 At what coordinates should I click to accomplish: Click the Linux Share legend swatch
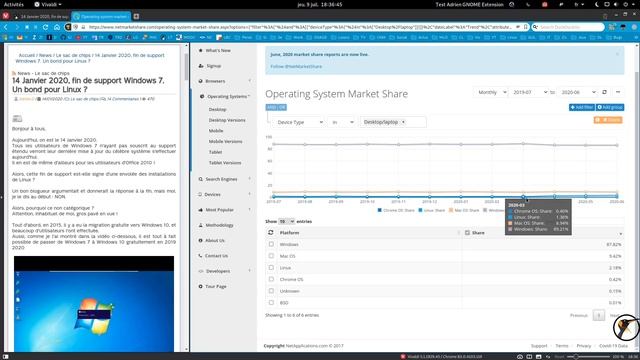coord(420,210)
